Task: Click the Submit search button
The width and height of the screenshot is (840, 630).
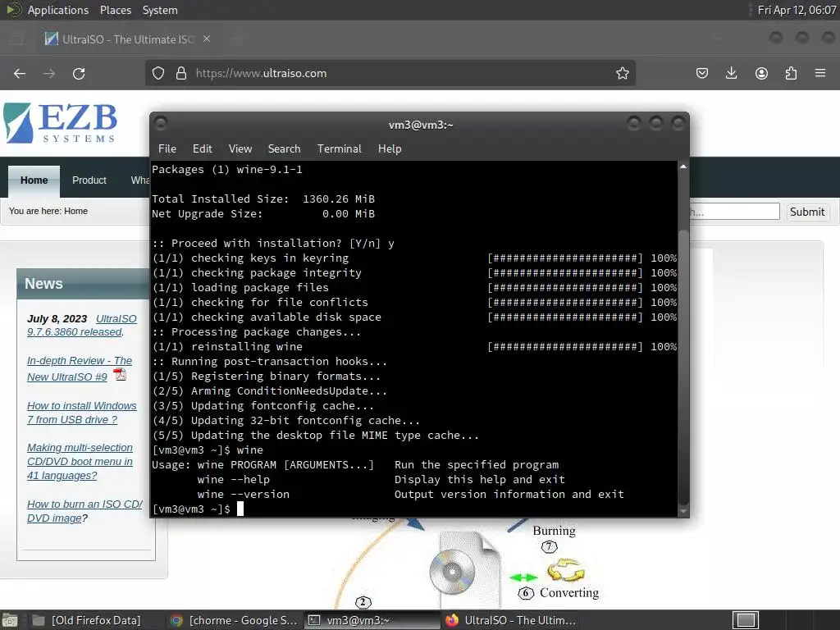Action: tap(807, 212)
